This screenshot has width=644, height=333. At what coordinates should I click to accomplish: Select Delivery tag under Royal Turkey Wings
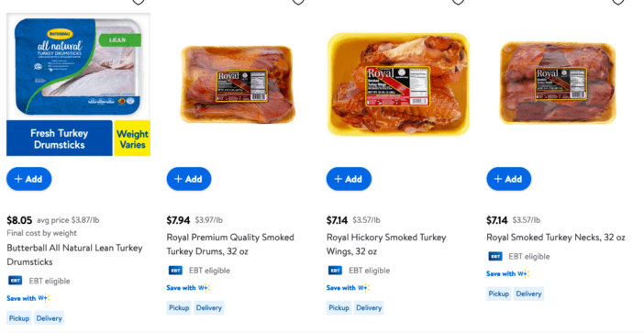[369, 308]
